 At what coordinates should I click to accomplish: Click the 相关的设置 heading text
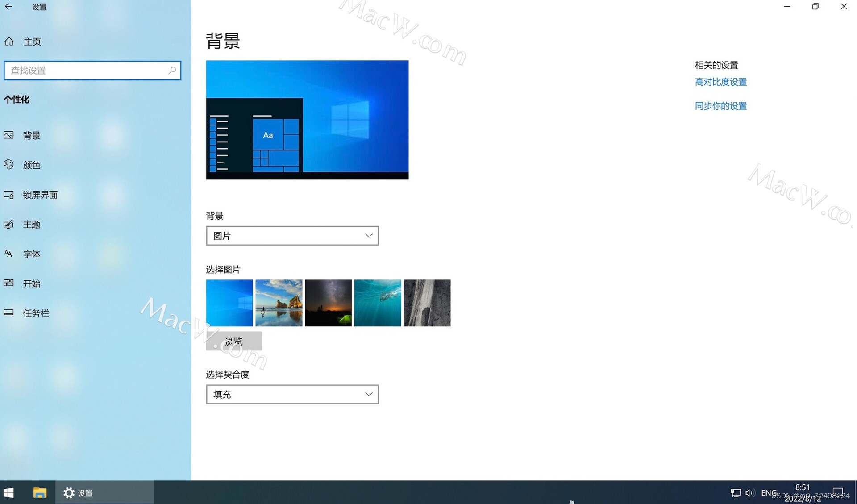(716, 65)
